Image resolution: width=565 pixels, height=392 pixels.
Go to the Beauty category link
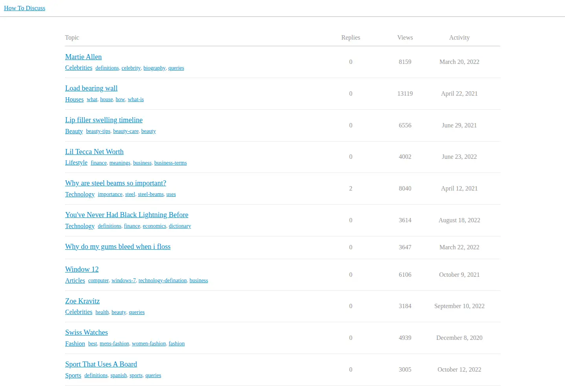point(74,131)
